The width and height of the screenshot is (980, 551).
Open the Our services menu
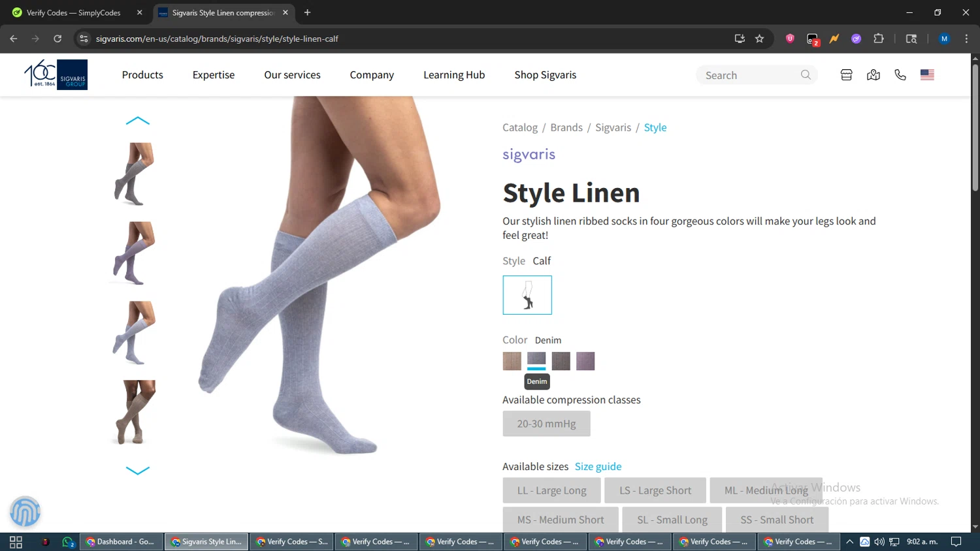pos(292,75)
